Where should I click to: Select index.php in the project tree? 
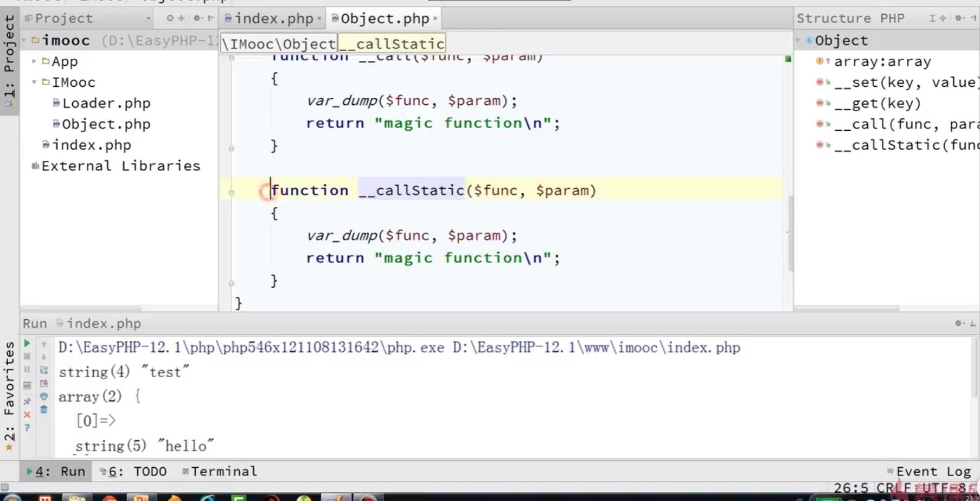pyautogui.click(x=87, y=145)
